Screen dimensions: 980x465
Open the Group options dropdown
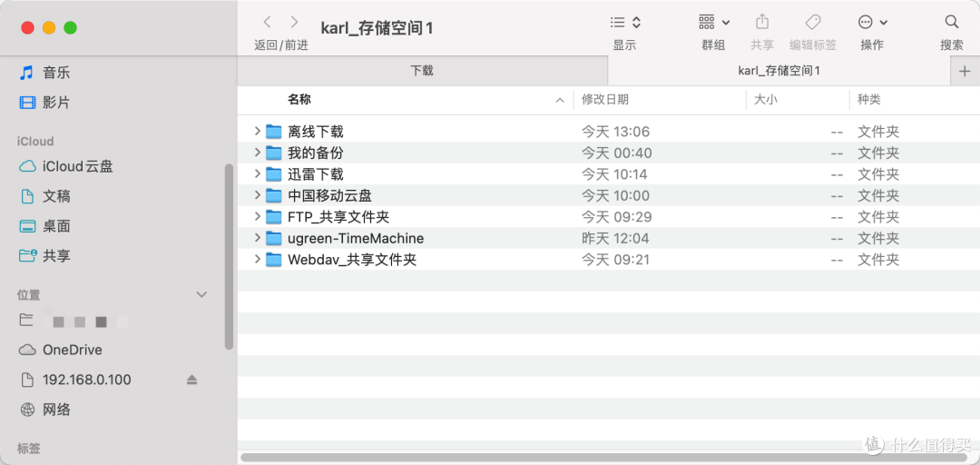point(714,23)
